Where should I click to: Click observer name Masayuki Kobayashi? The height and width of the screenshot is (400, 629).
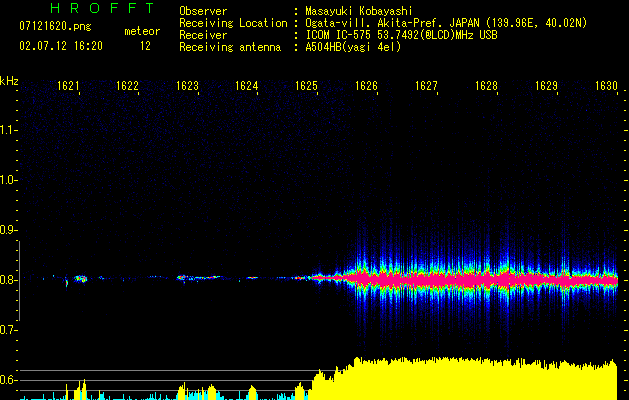point(359,11)
